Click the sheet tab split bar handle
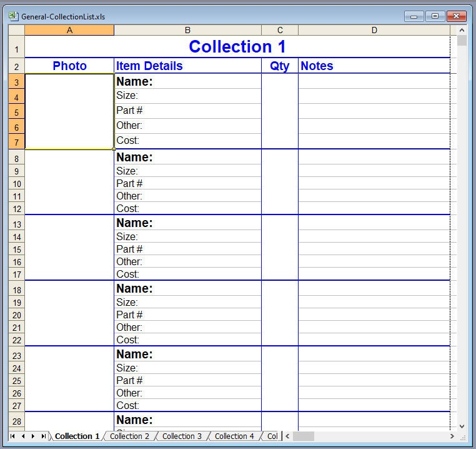Viewport: 476px width, 449px height. click(282, 436)
